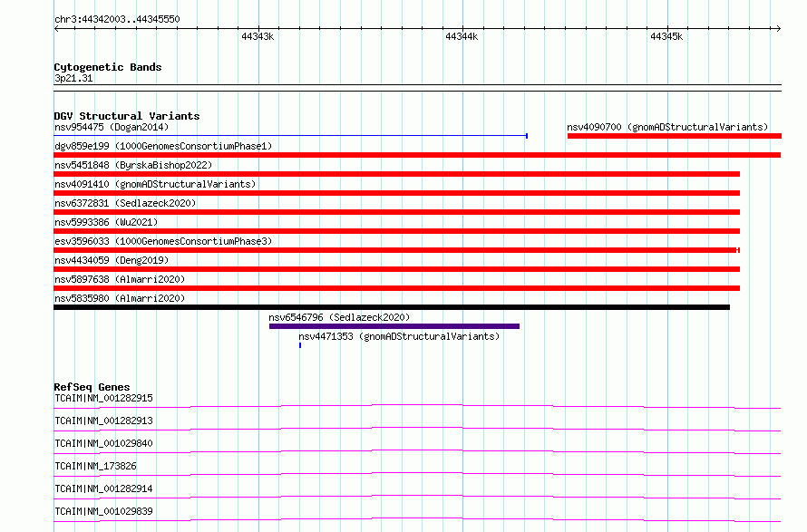Click the red bar under nsv5897638
The height and width of the screenshot is (532, 807).
(x=397, y=288)
